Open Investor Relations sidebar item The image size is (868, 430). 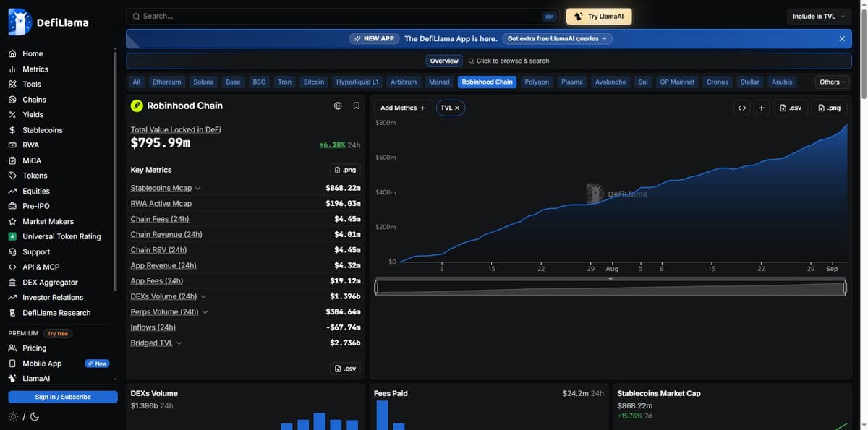point(53,298)
